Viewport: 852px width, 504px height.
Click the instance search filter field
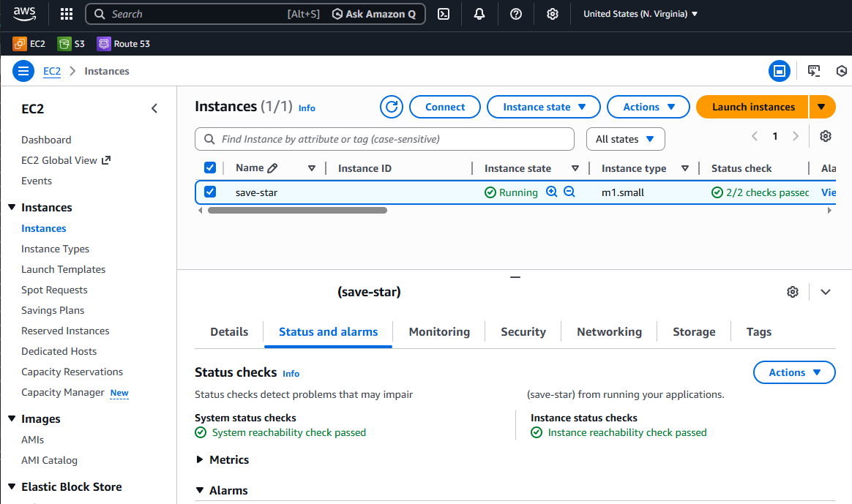coord(384,139)
